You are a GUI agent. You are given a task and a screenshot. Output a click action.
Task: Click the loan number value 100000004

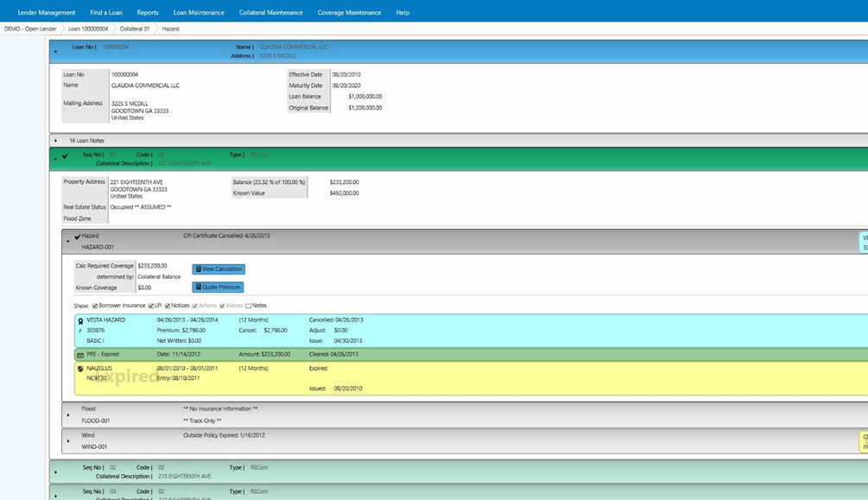click(x=124, y=75)
